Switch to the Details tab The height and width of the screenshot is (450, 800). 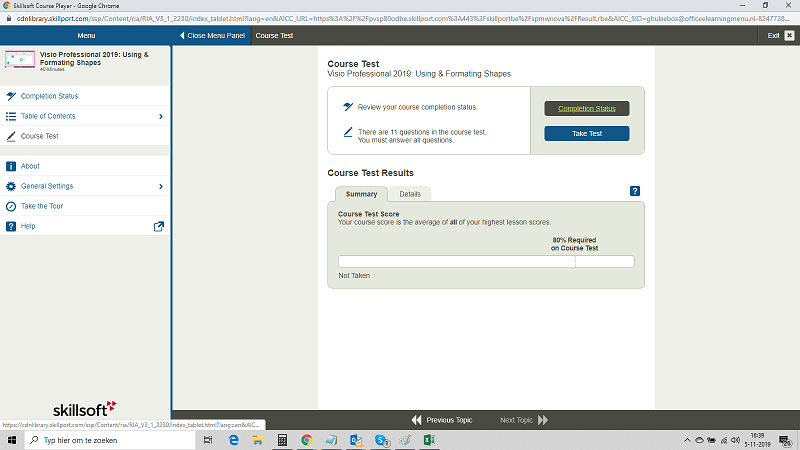410,194
